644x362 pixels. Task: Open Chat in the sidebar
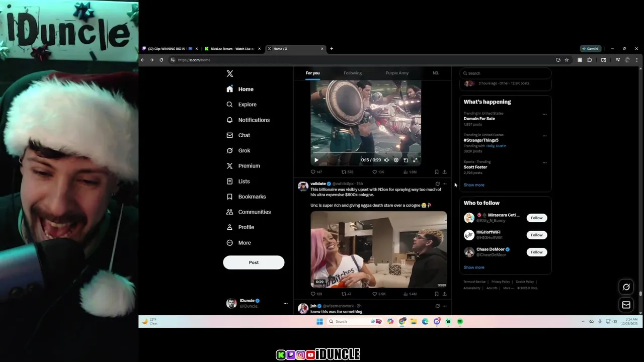[x=238, y=135]
